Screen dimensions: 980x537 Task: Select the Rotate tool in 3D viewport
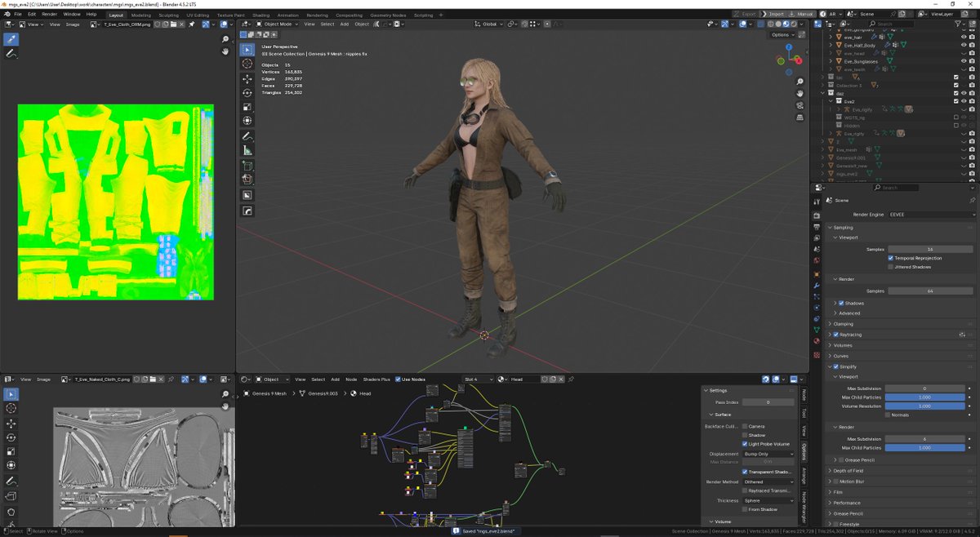(247, 93)
